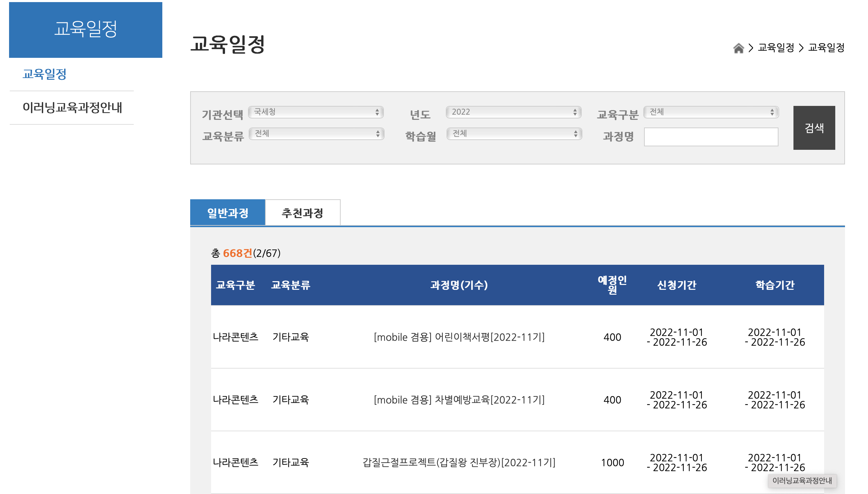
Task: Expand the 교육구분 dropdown
Action: 711,112
